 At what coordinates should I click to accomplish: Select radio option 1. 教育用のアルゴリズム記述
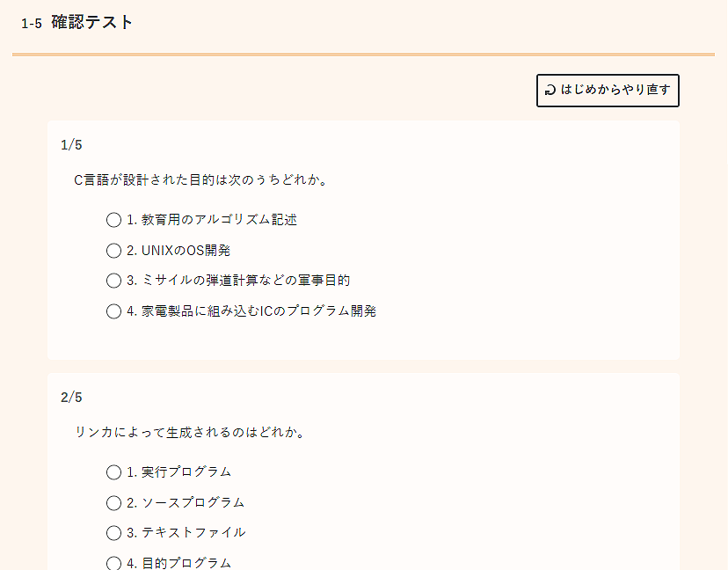(x=113, y=220)
